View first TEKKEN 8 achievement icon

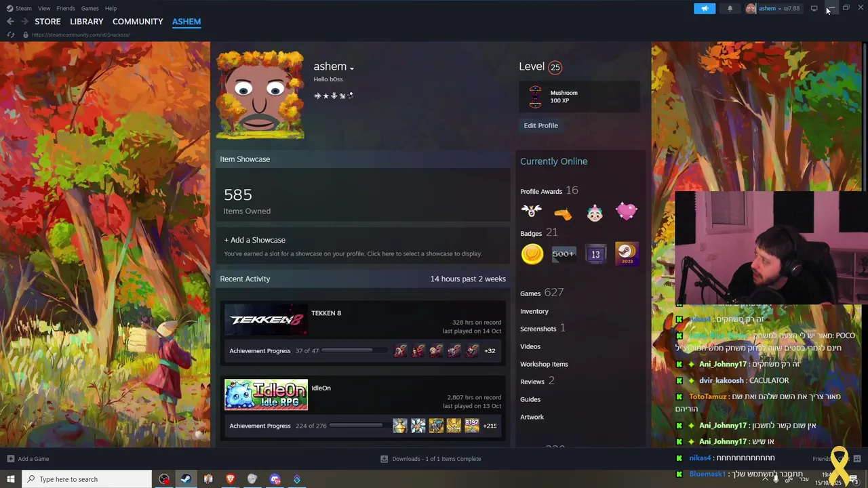(400, 350)
